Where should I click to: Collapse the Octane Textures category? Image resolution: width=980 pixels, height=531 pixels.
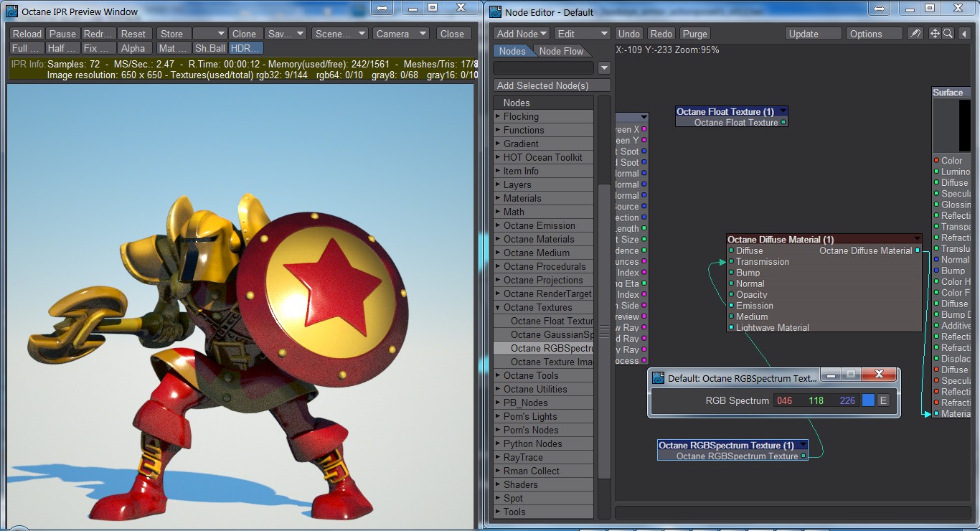[498, 307]
